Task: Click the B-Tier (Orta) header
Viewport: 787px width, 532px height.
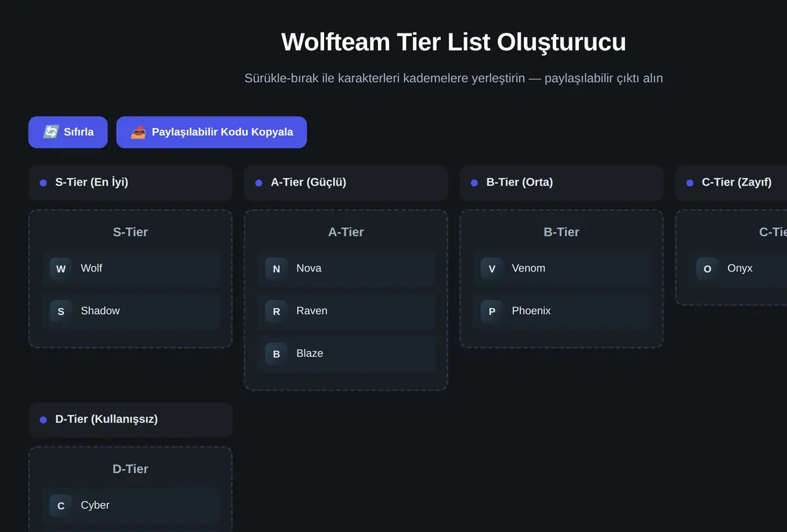Action: point(561,182)
